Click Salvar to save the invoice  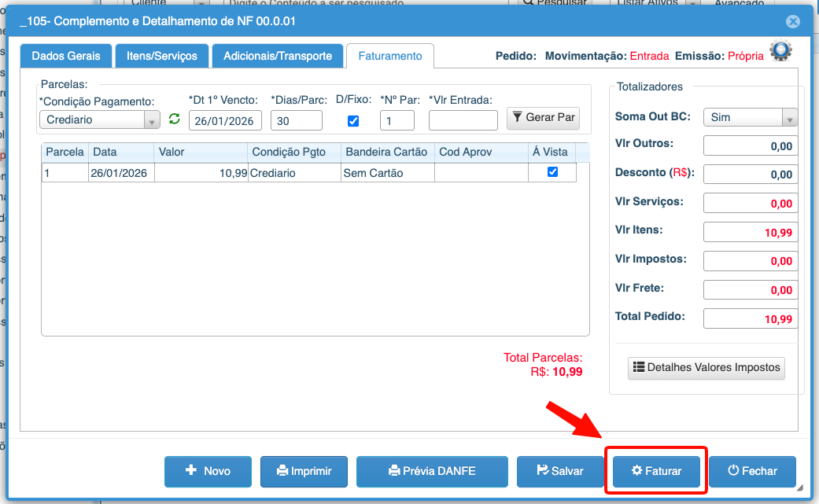tap(560, 471)
